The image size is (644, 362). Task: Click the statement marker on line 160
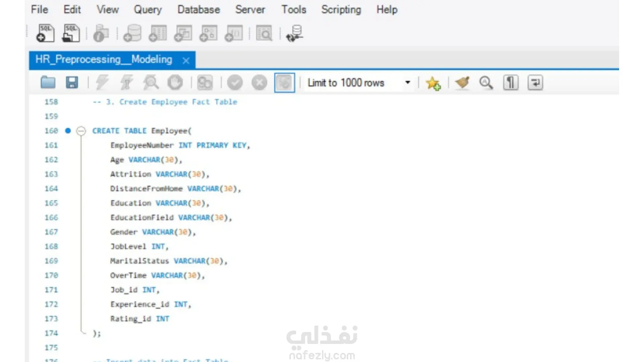68,131
